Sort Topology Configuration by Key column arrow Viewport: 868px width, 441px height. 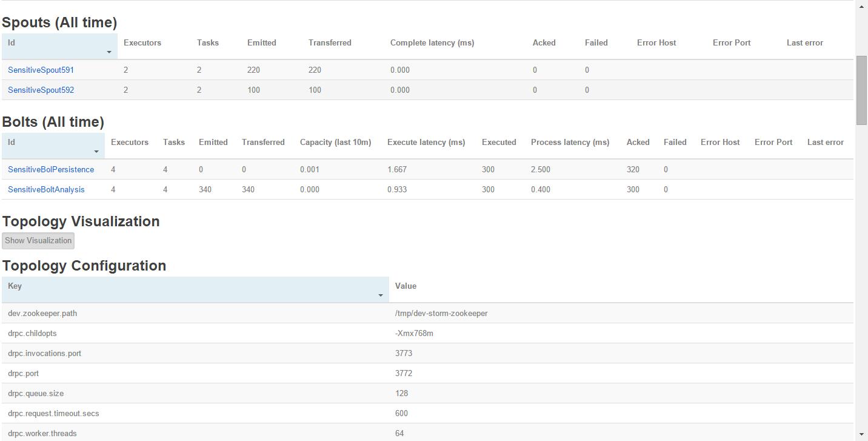coord(381,295)
